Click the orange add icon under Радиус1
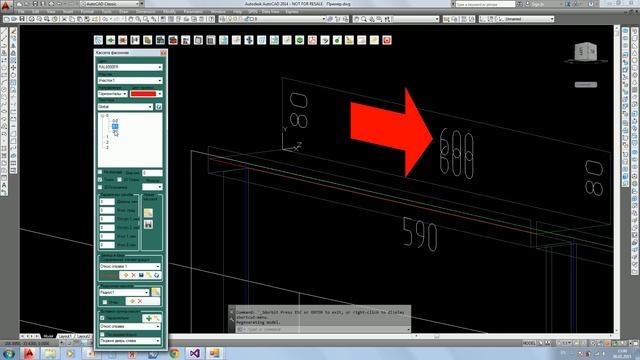This screenshot has width=640, height=360. (132, 301)
